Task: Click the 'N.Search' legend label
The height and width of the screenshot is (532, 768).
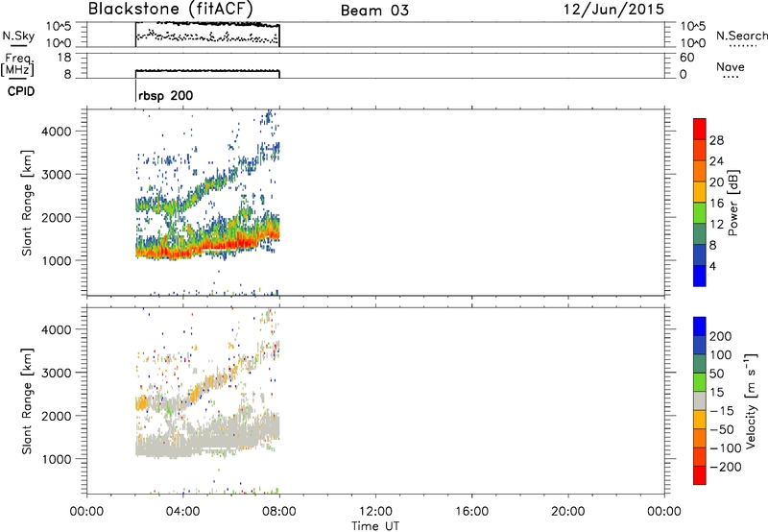Action: (x=741, y=36)
